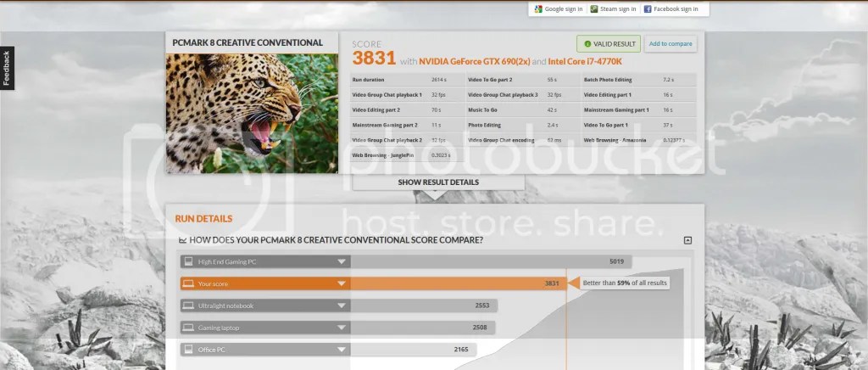This screenshot has width=868, height=370.
Task: Click the Steam icon in sign-in bar
Action: tap(594, 8)
